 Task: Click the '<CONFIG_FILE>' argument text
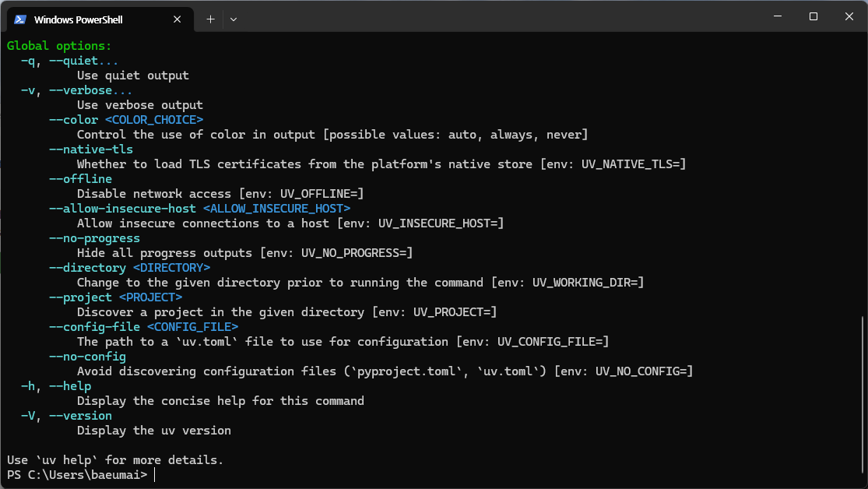(x=192, y=327)
